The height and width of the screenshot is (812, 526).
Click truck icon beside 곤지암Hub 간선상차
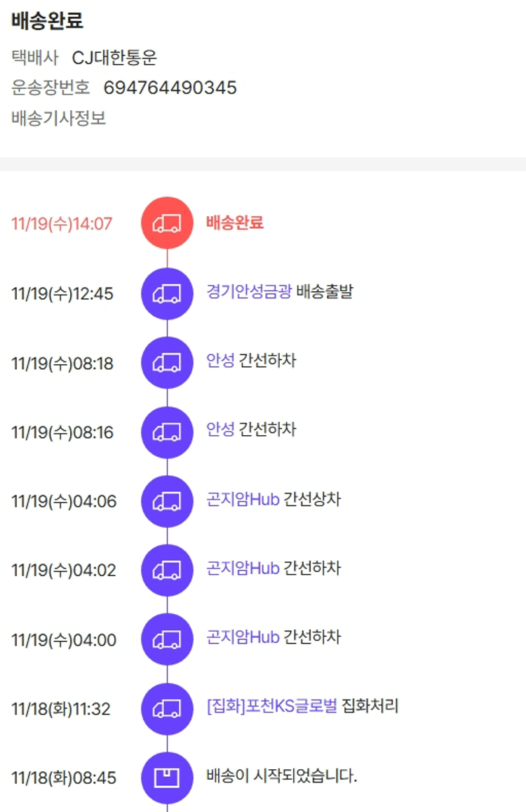pos(167,501)
